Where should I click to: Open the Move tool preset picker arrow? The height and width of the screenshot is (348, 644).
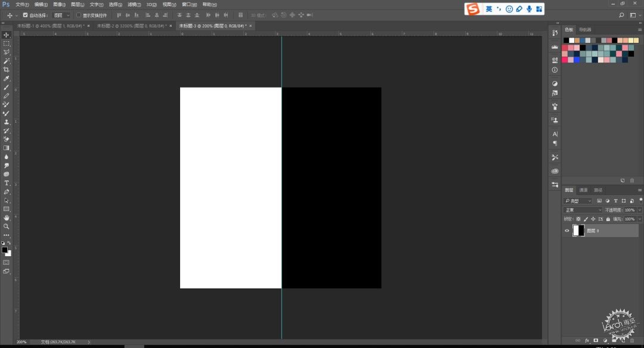point(17,15)
